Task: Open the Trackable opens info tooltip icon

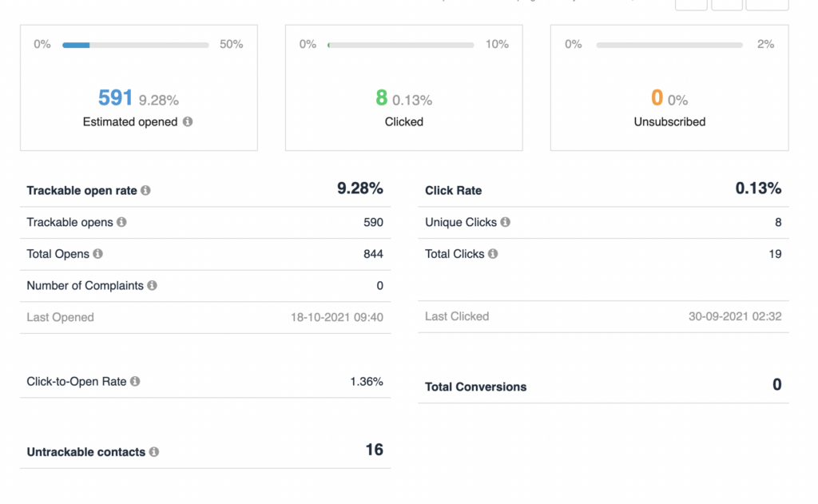Action: click(x=121, y=222)
